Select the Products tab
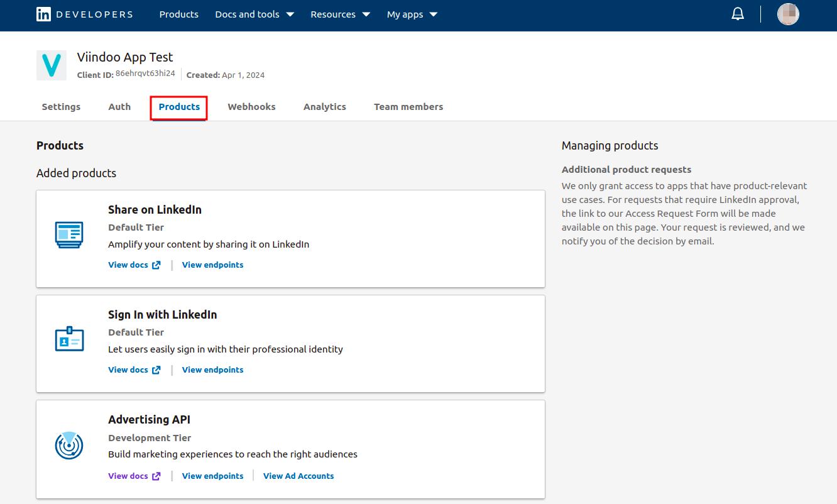The width and height of the screenshot is (837, 504). (179, 107)
